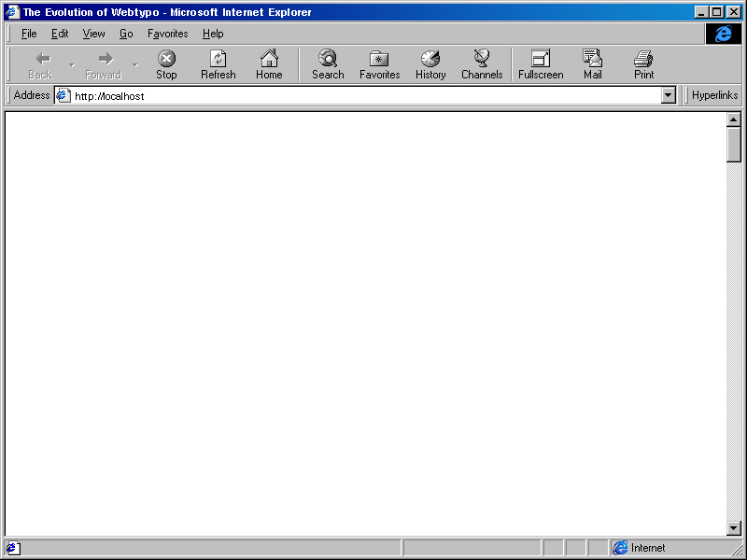Screen dimensions: 747x560
Task: View the Channels panel
Action: pos(482,63)
